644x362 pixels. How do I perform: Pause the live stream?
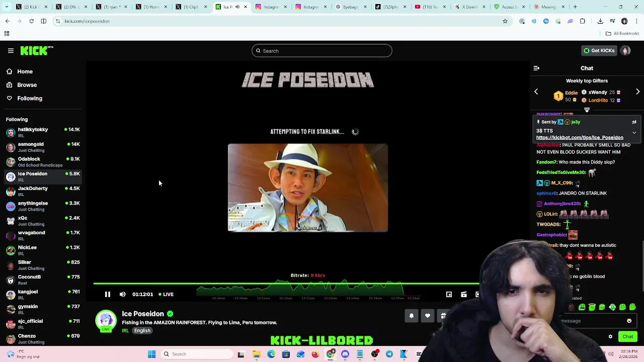click(x=107, y=295)
